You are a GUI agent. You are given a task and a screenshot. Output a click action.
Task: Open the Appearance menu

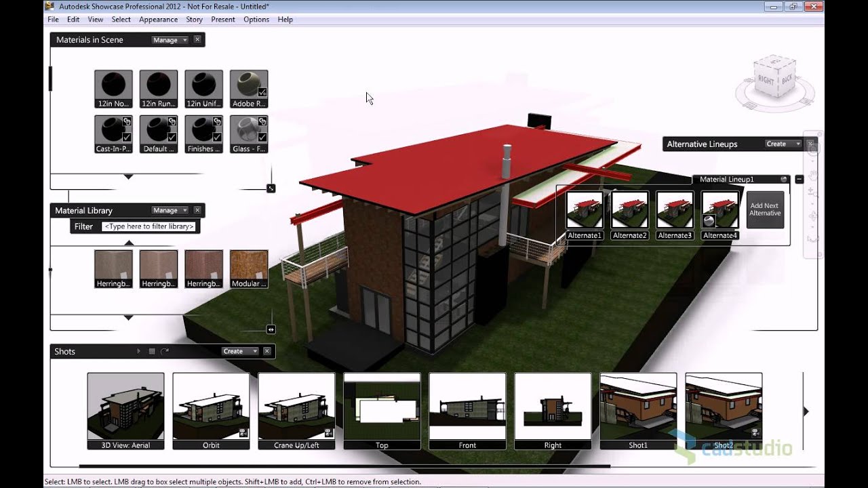[159, 20]
